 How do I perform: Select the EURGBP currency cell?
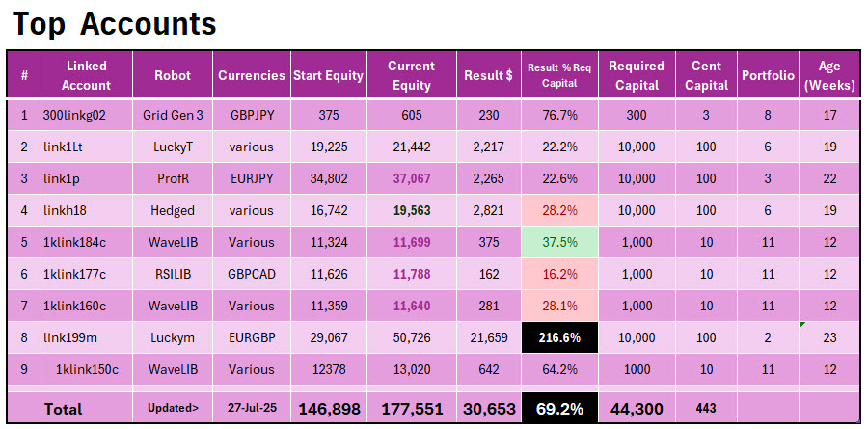pyautogui.click(x=251, y=338)
